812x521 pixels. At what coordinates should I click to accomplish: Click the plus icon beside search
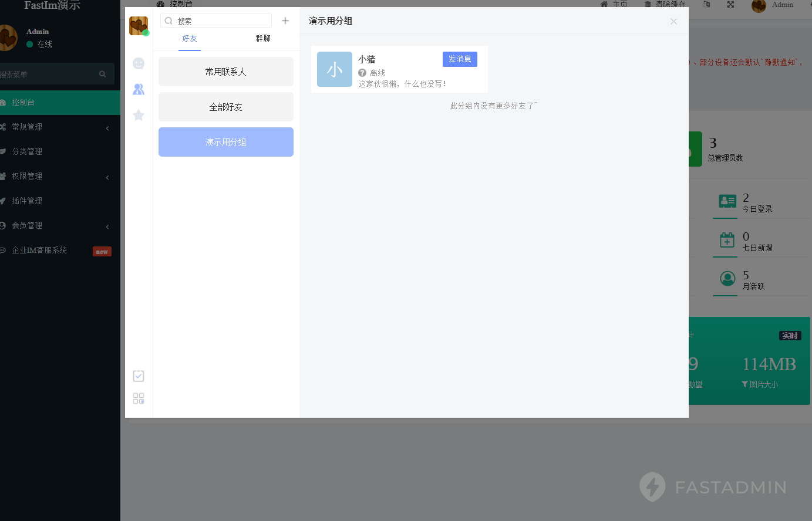285,21
